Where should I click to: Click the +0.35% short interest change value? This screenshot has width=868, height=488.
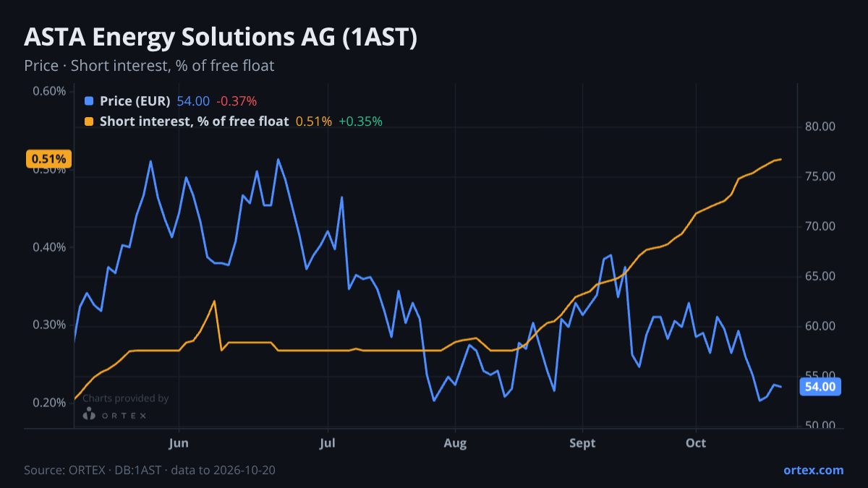click(360, 121)
